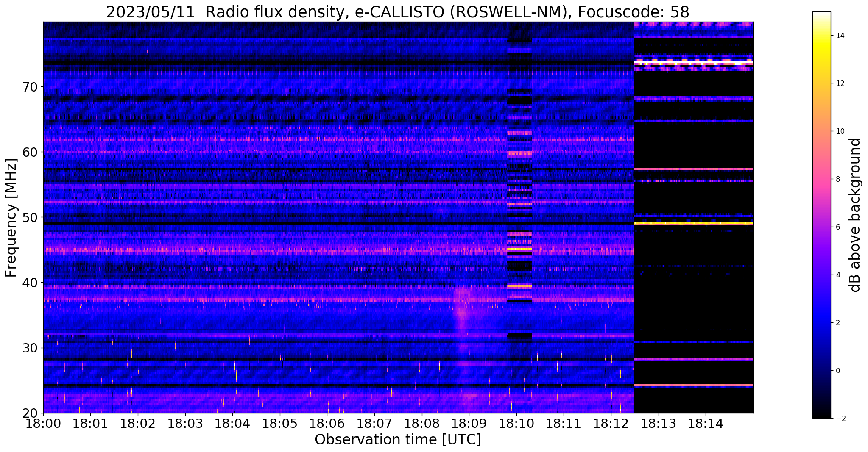The width and height of the screenshot is (868, 452).
Task: Click the colorbar tick label 8
Action: 837,179
